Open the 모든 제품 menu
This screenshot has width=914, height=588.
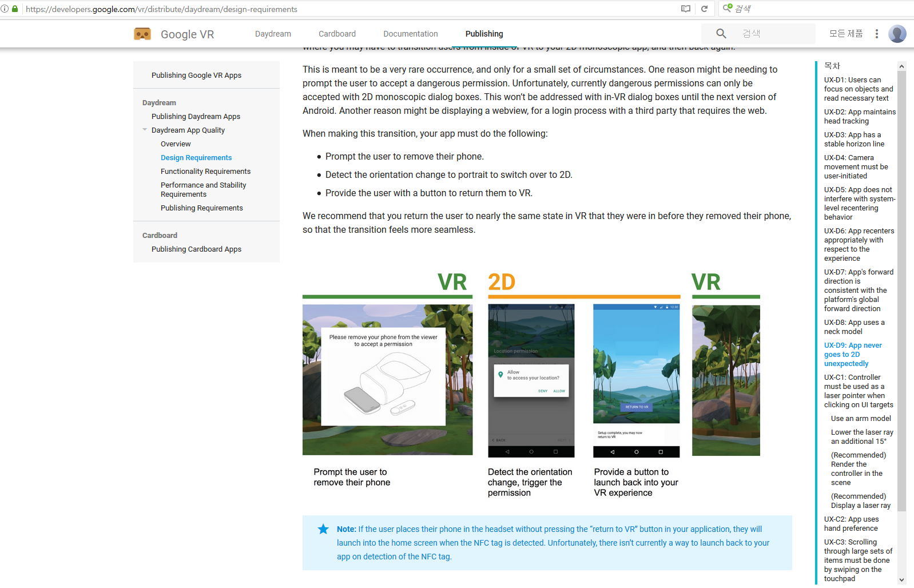coord(846,34)
